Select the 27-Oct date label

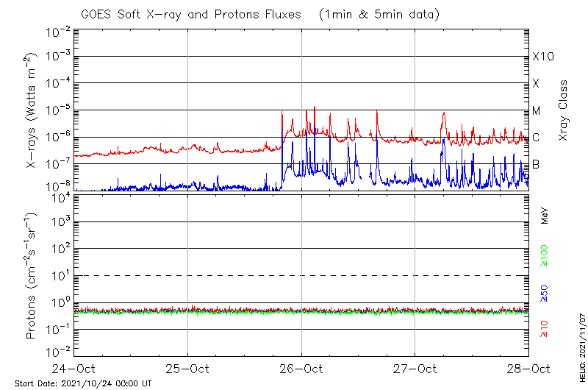point(415,368)
